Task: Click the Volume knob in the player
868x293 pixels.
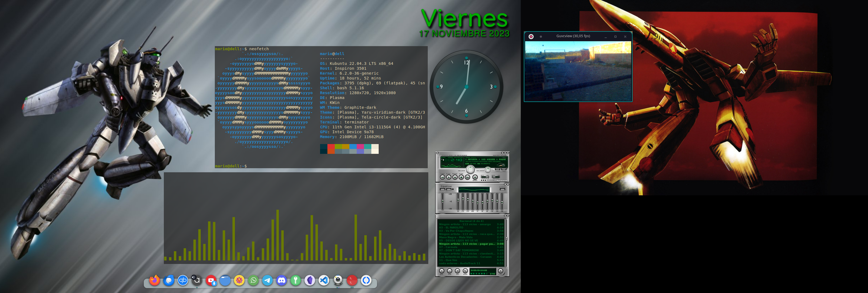Action: pos(470,170)
